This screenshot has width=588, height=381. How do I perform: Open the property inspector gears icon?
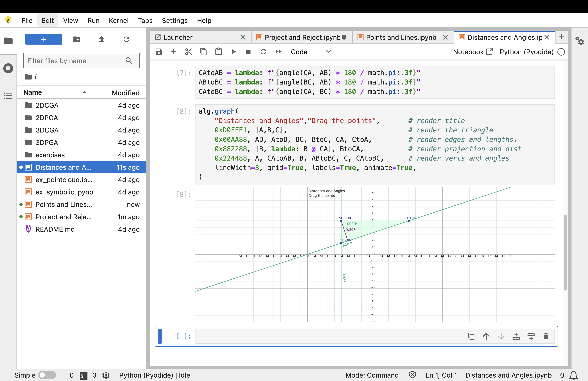pyautogui.click(x=580, y=41)
